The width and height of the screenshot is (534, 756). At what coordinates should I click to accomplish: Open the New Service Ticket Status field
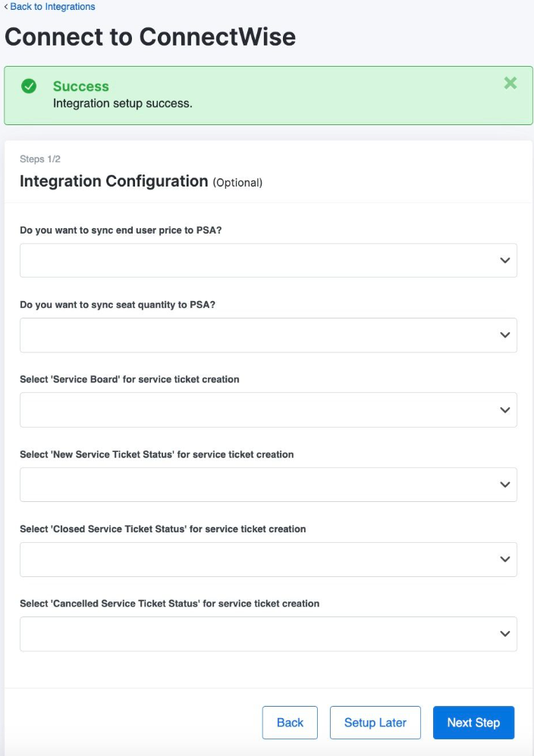[x=269, y=485]
